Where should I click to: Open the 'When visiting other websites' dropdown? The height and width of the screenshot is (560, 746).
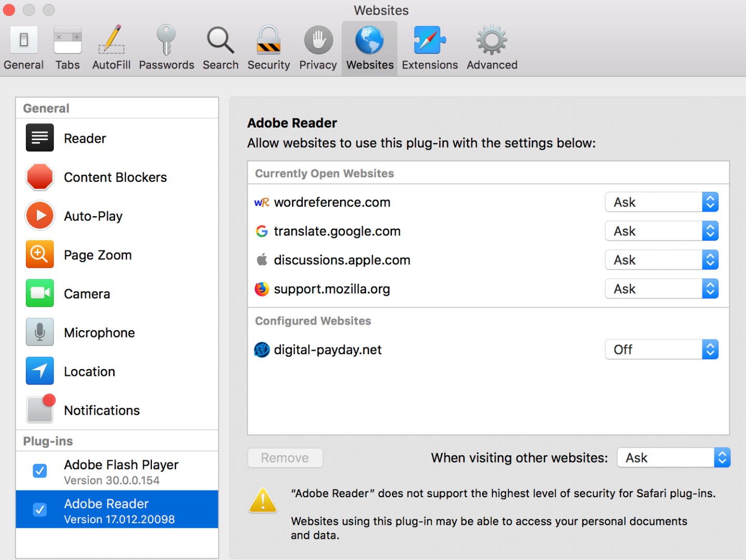[x=673, y=458]
